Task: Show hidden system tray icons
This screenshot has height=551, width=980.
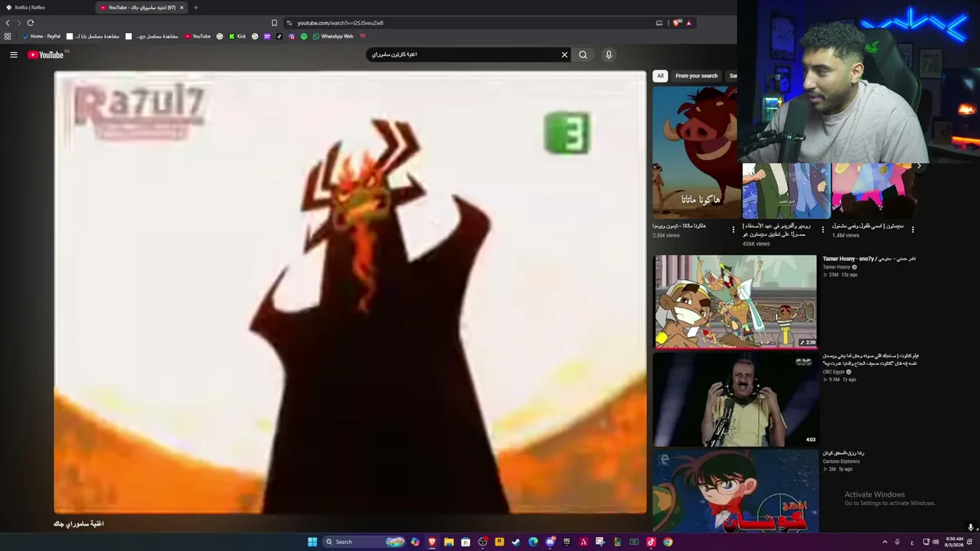Action: 885,542
